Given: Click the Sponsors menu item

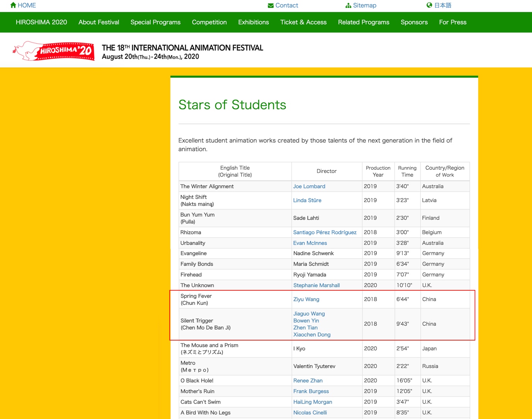Looking at the screenshot, I should (x=414, y=22).
